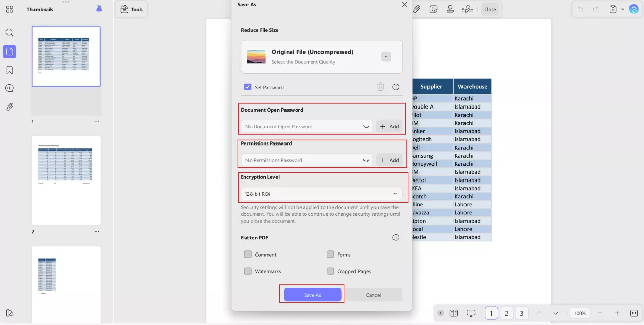Enable flattening of Watermarks
Viewport: 644px width, 325px height.
coord(248,271)
